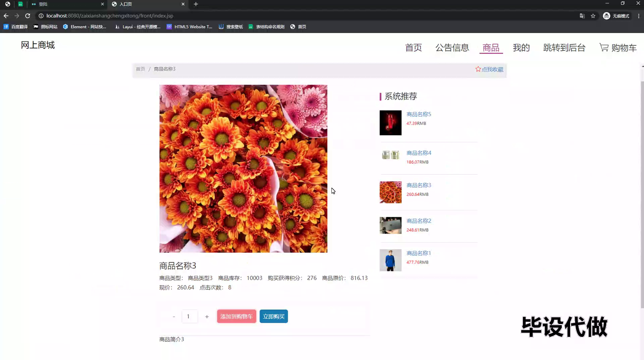Open the HTML5 Website T... bookmark
The height and width of the screenshot is (360, 644).
pos(190,27)
